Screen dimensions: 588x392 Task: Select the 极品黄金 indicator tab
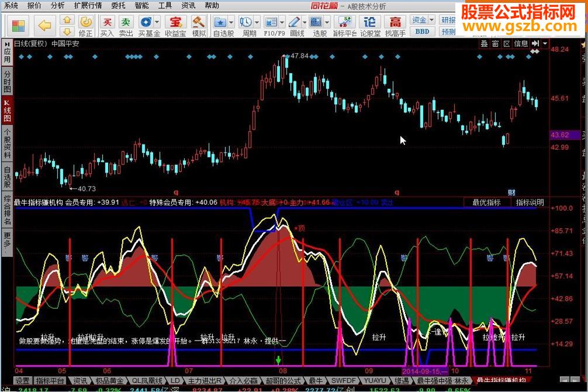[109, 380]
